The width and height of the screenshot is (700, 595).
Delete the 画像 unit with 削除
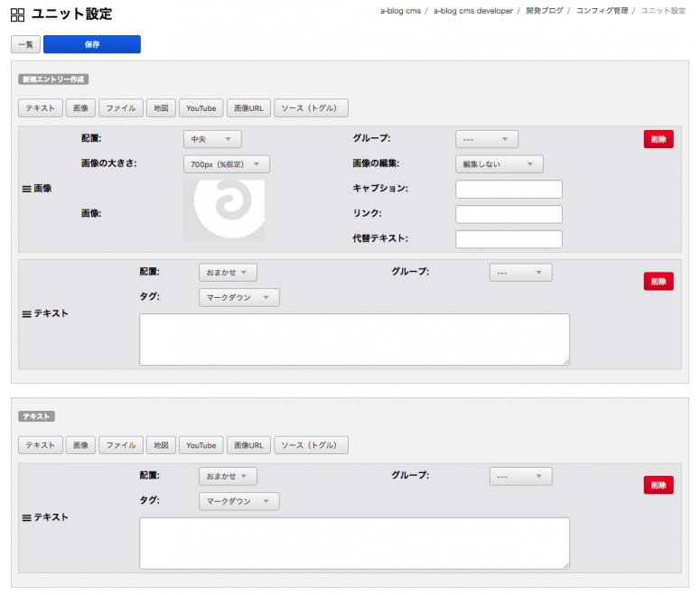pyautogui.click(x=658, y=139)
